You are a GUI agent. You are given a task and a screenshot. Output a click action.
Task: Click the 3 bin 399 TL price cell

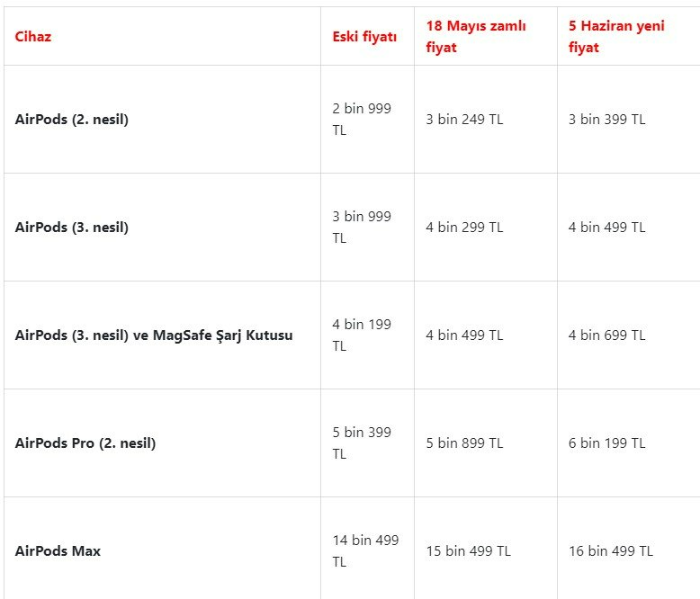point(606,120)
